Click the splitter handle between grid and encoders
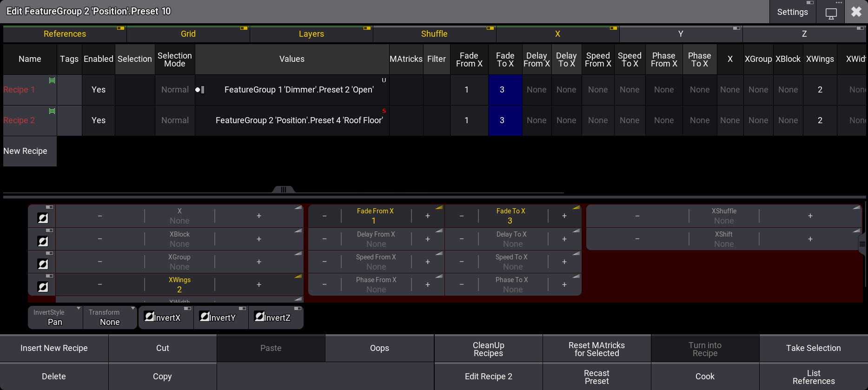Screen dimensions: 868x390 click(283, 189)
